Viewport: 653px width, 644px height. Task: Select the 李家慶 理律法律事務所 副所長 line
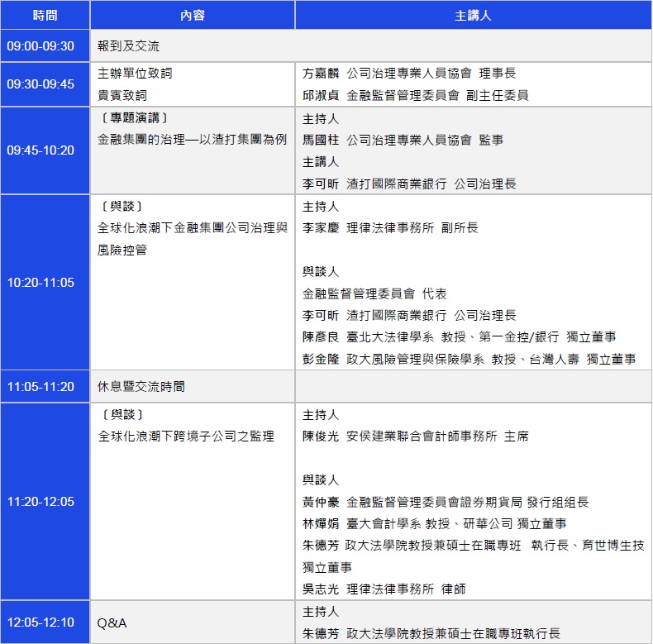(x=390, y=228)
